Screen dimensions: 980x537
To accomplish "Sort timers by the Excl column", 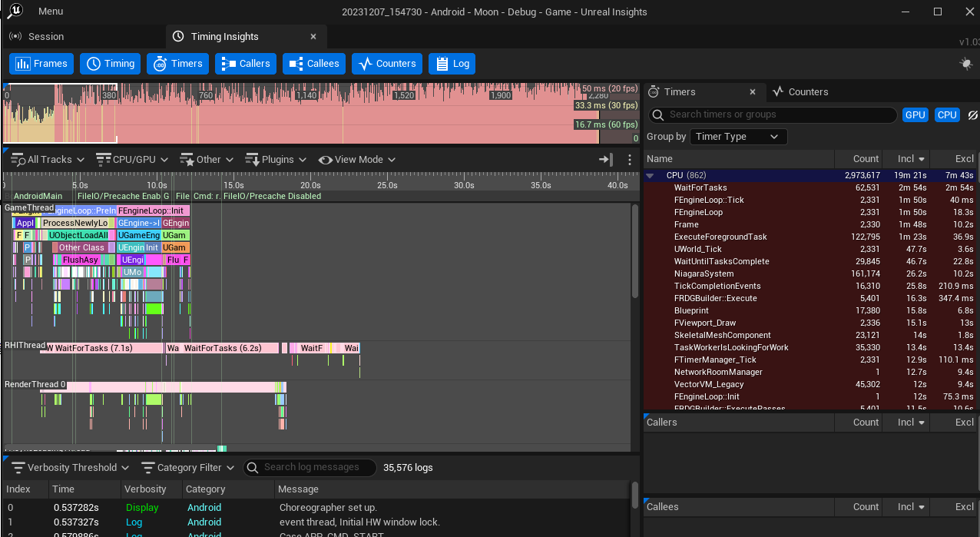I will pyautogui.click(x=952, y=159).
